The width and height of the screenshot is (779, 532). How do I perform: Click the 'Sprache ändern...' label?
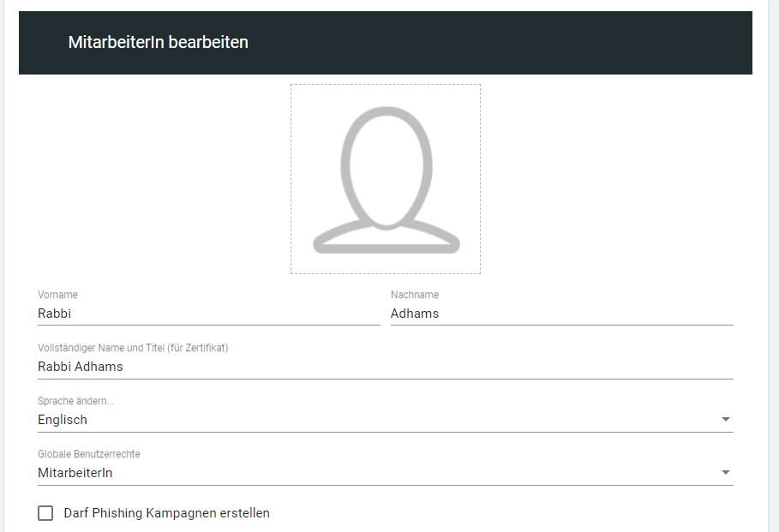click(x=75, y=401)
